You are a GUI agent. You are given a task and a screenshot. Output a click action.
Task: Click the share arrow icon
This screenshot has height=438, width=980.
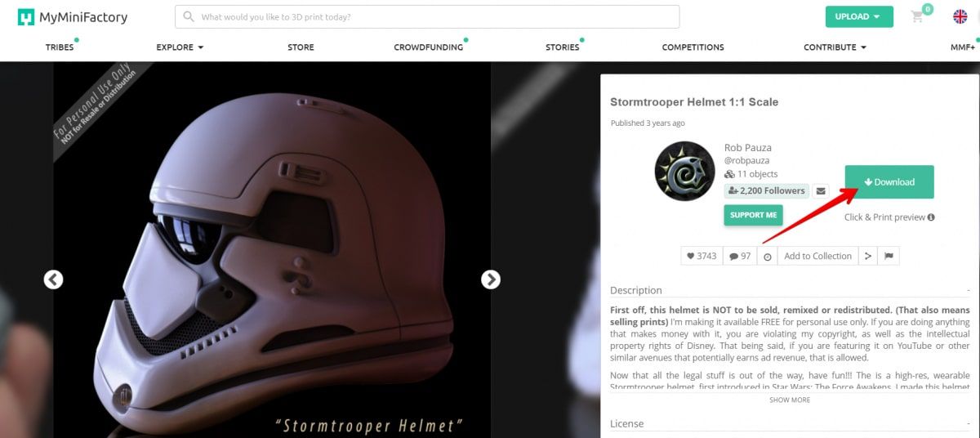click(868, 256)
